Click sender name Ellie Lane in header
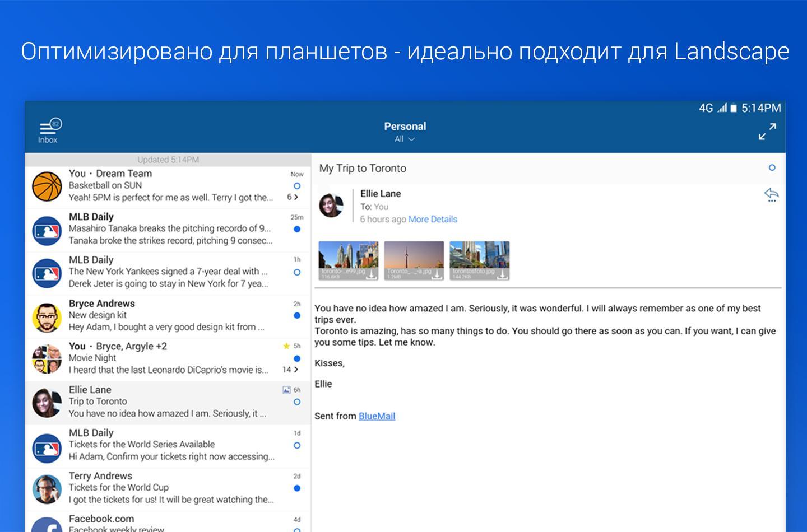 click(x=381, y=194)
